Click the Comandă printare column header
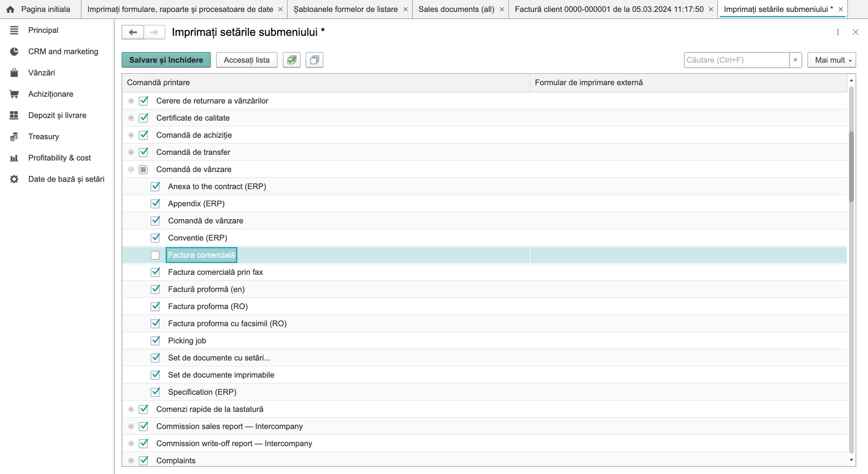 [x=326, y=82]
